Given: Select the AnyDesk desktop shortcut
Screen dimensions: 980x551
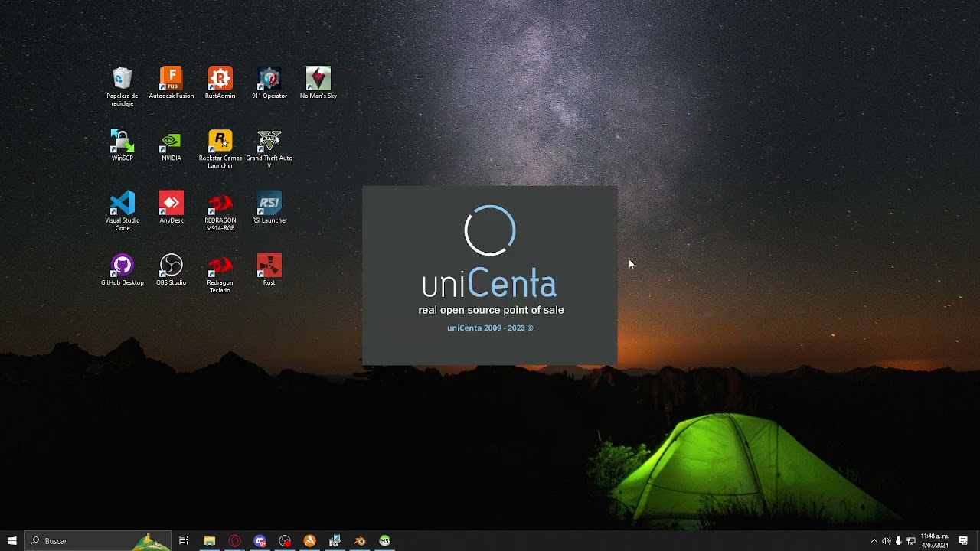Looking at the screenshot, I should point(171,207).
